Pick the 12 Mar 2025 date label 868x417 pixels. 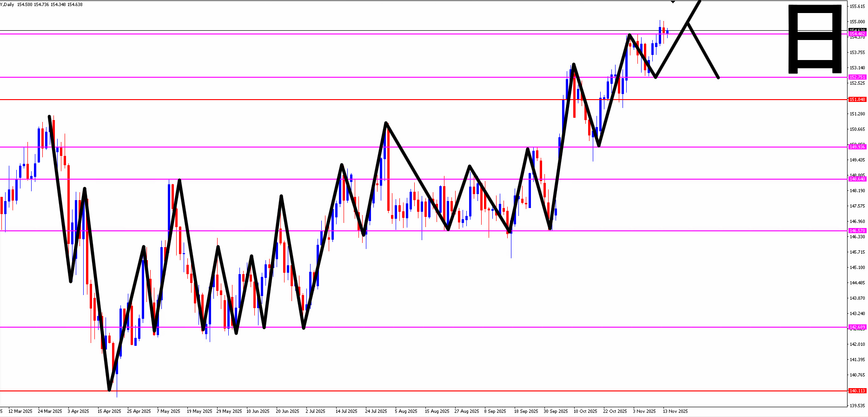pos(20,411)
